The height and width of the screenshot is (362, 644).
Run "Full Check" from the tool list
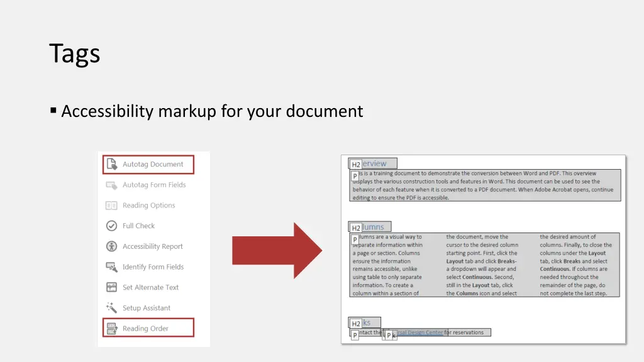138,226
